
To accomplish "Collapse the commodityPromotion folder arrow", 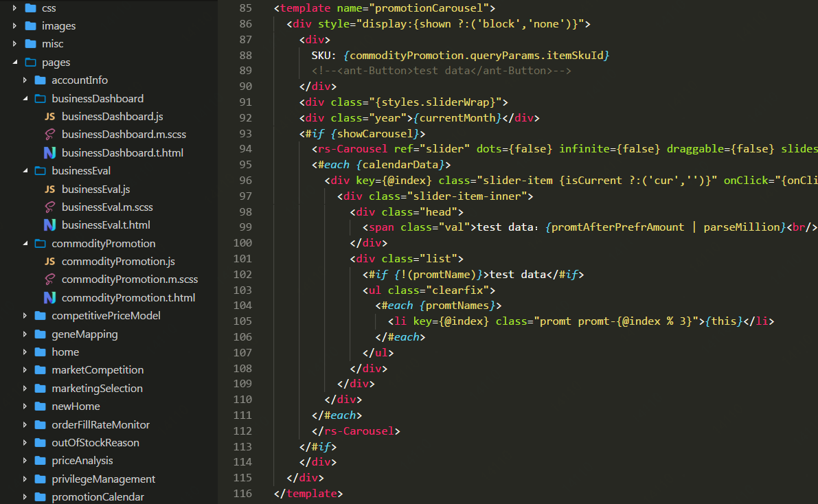I will tap(25, 244).
